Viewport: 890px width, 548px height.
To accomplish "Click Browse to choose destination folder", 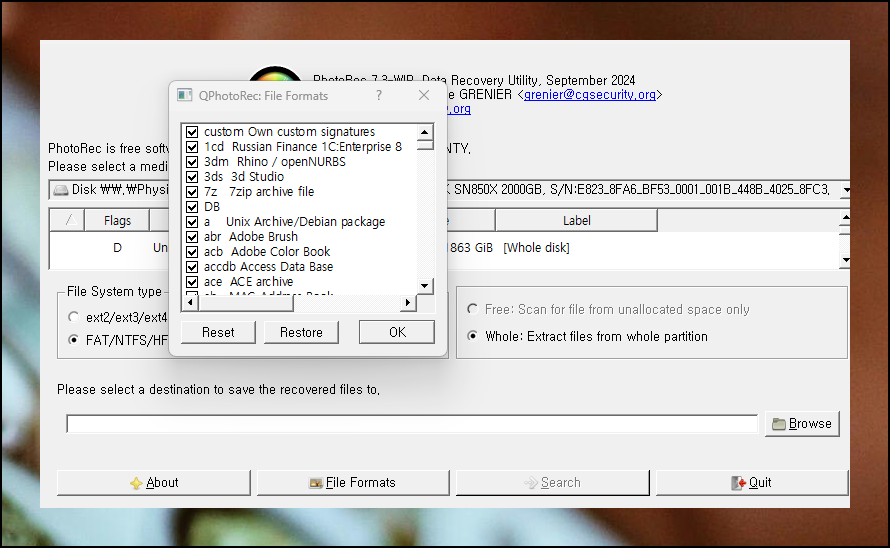I will click(802, 424).
